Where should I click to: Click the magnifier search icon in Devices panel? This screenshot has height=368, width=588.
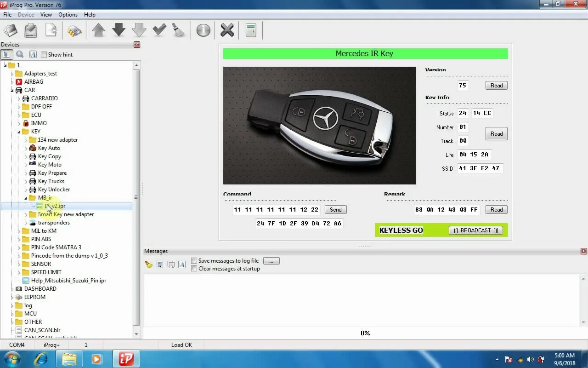20,54
